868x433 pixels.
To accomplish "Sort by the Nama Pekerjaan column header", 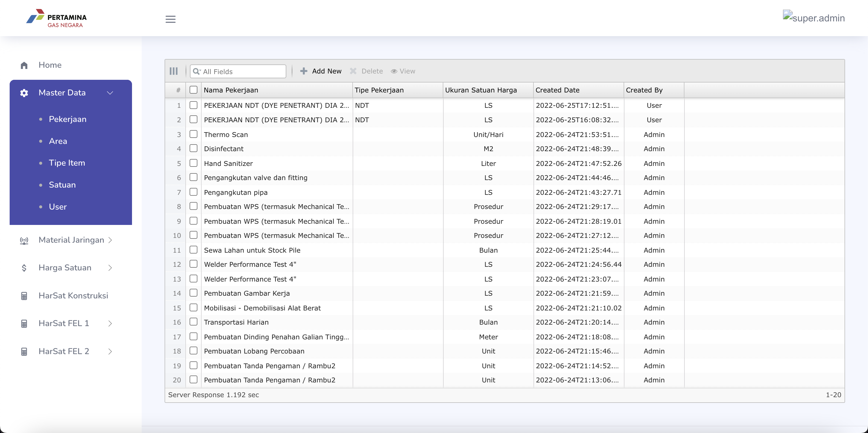I will (277, 90).
